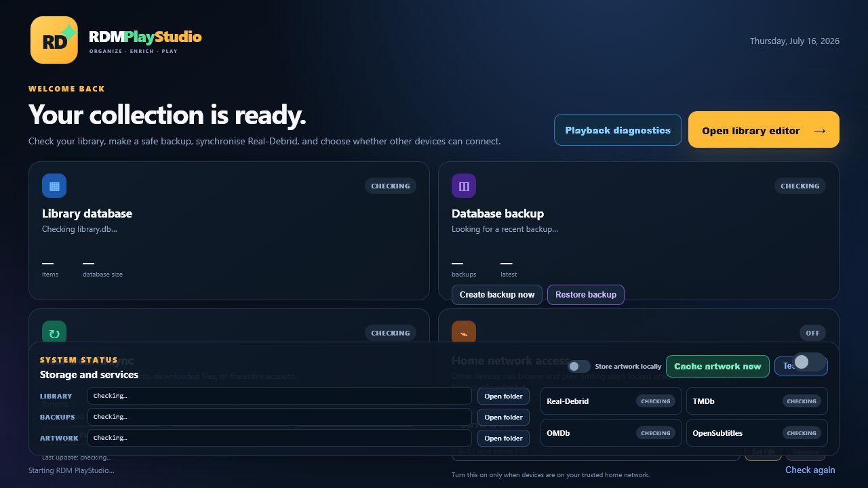Click the 'Your collection is ready.' heading

[167, 115]
